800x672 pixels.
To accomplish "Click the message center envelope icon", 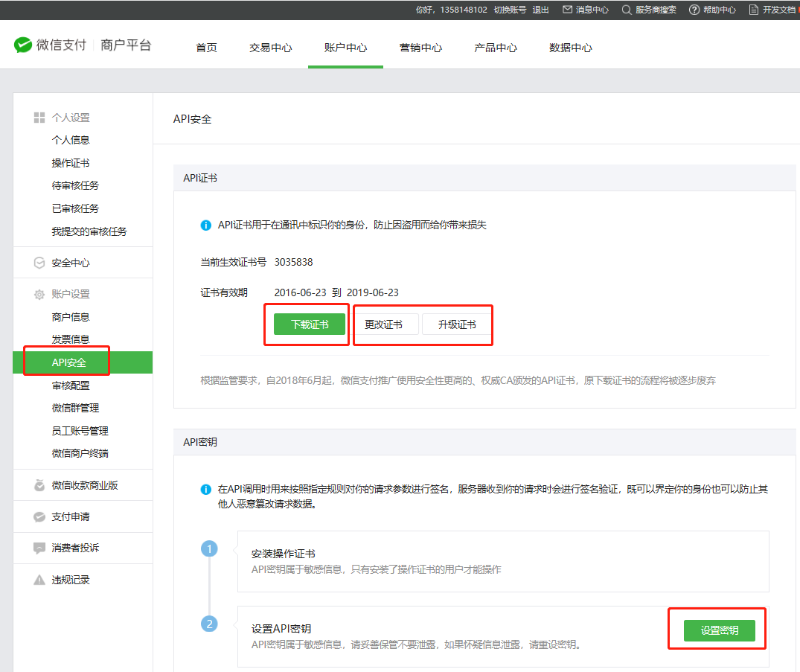I will (x=567, y=10).
